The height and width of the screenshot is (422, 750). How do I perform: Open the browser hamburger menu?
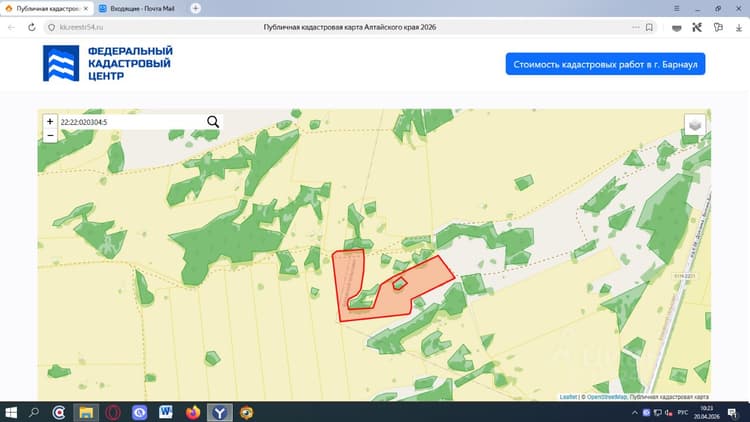point(676,9)
